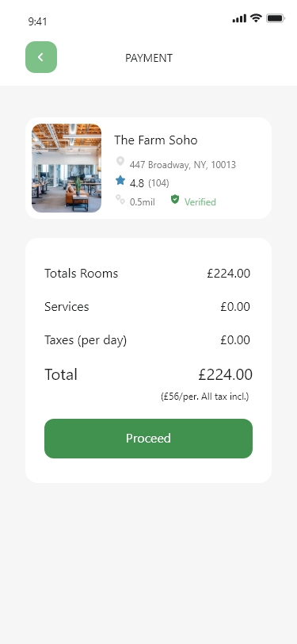Tap the blue star rating icon
Screen dimensions: 297x644
point(120,180)
